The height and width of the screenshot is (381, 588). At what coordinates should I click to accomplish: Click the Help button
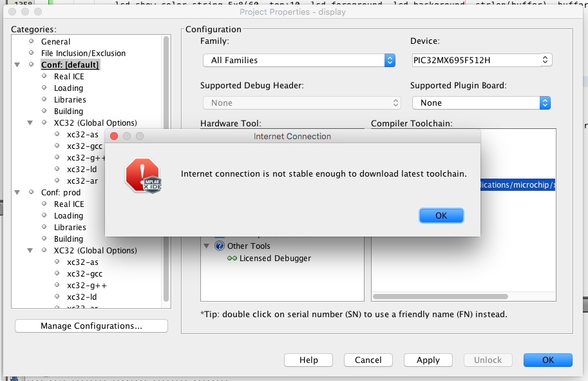point(308,360)
